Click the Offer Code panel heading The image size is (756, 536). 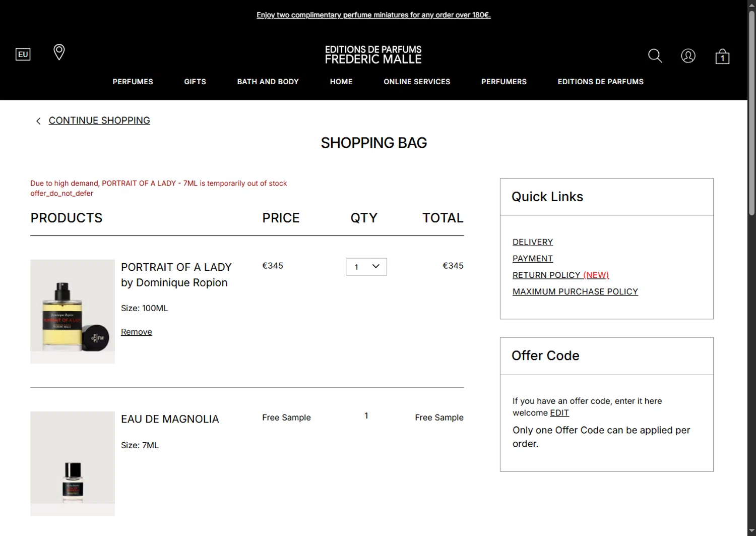[x=545, y=356]
